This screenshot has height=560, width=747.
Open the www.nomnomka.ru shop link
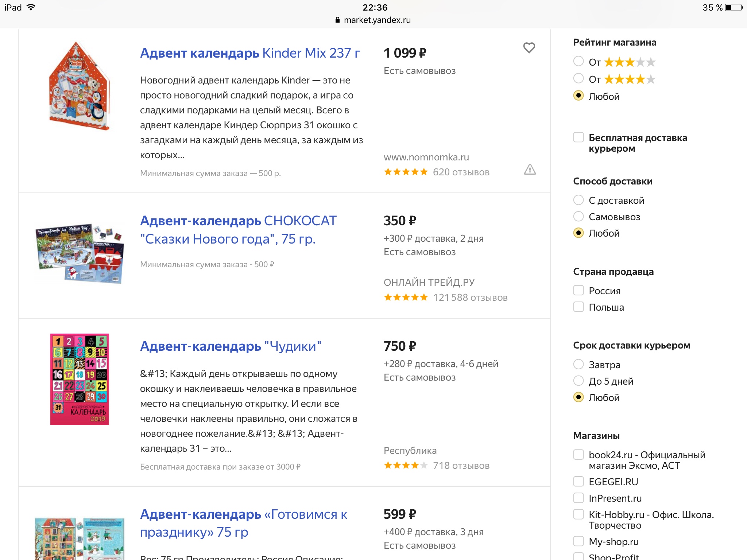pos(426,157)
